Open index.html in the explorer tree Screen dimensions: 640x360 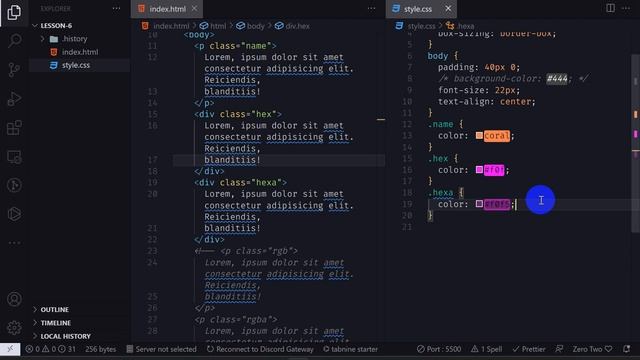click(80, 52)
